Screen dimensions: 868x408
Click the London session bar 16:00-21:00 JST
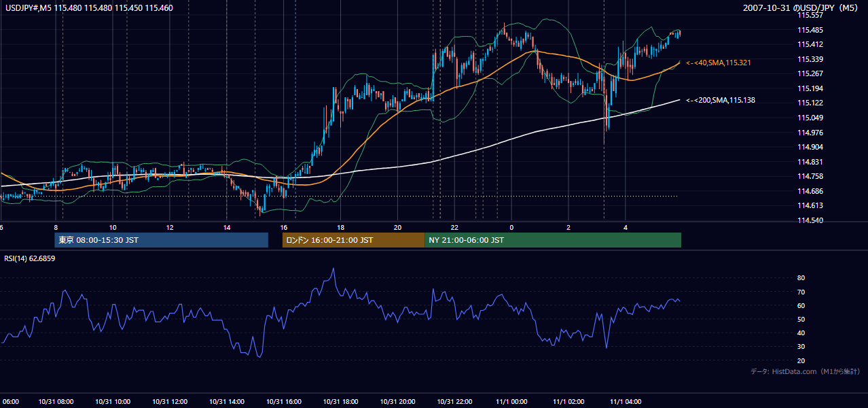(x=353, y=240)
